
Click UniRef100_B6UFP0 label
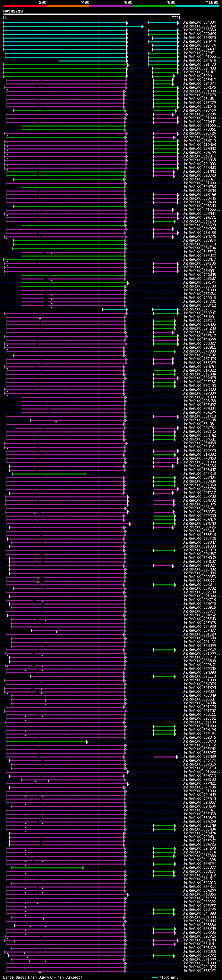click(x=199, y=910)
